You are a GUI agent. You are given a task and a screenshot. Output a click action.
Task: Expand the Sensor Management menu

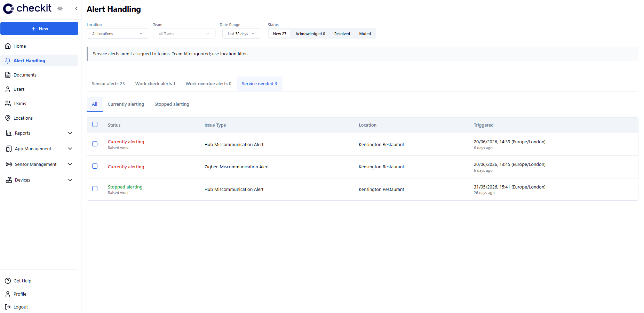[39, 164]
